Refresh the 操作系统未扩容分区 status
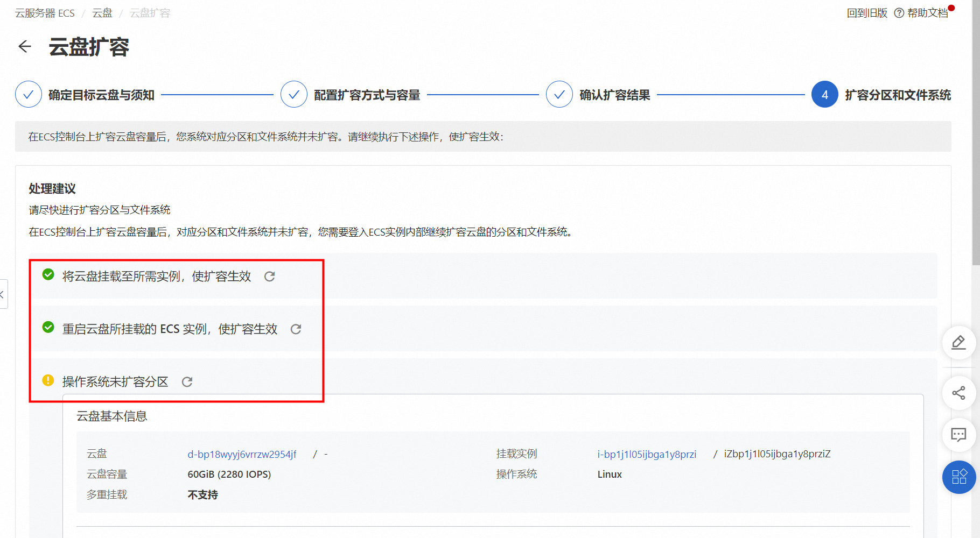The width and height of the screenshot is (980, 538). 187,382
